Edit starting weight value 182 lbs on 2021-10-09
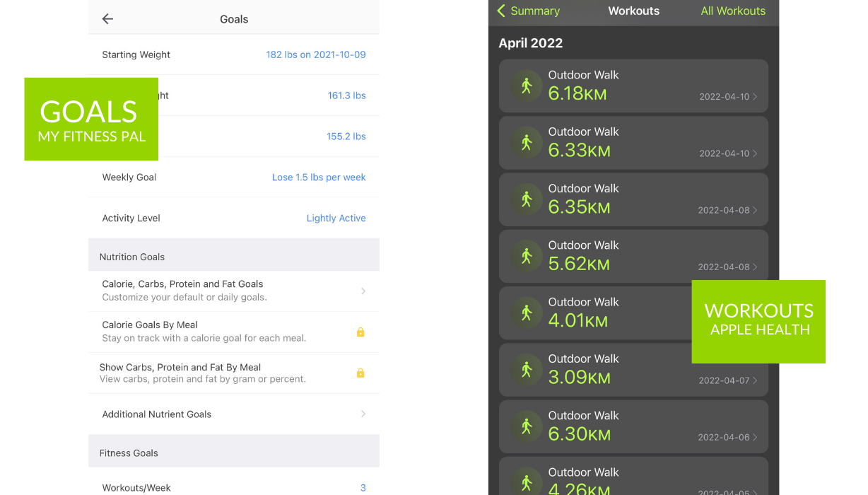868x495 pixels. point(316,54)
